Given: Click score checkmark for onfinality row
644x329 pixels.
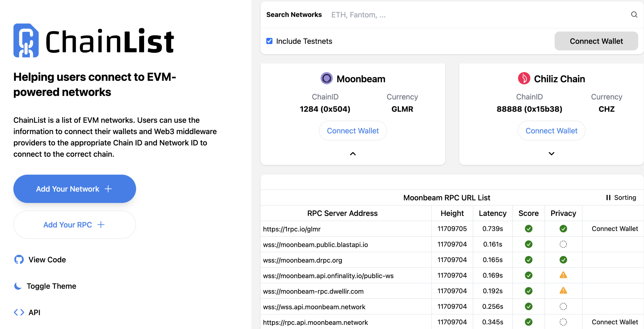Looking at the screenshot, I should coord(528,275).
